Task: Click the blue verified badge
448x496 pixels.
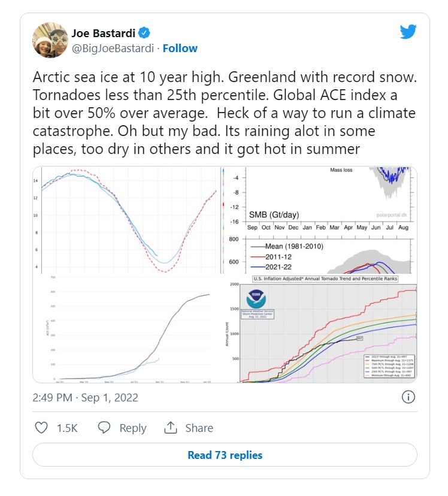Action: (144, 33)
